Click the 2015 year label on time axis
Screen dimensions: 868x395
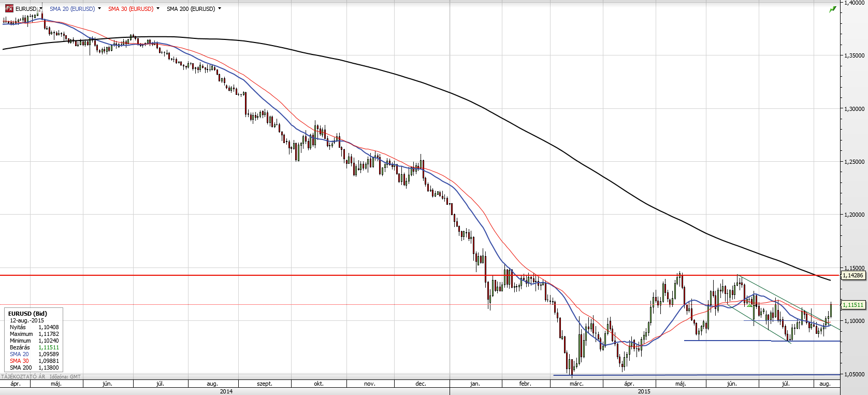pos(644,391)
